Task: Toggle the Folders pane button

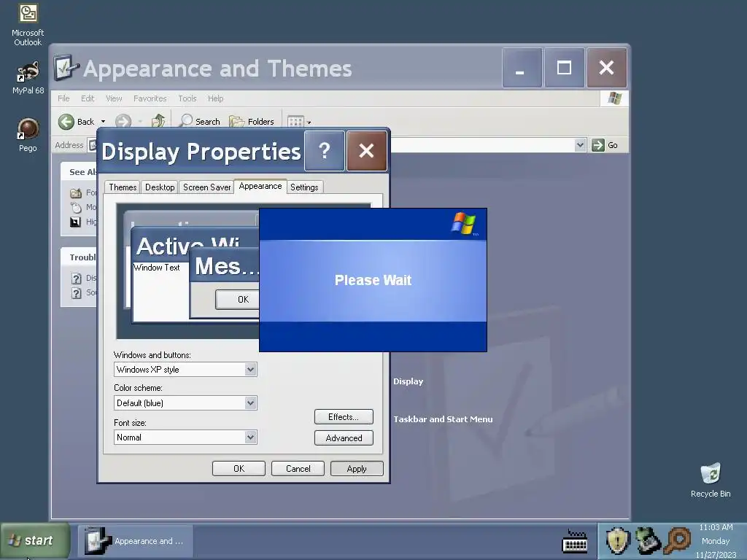Action: 252,122
